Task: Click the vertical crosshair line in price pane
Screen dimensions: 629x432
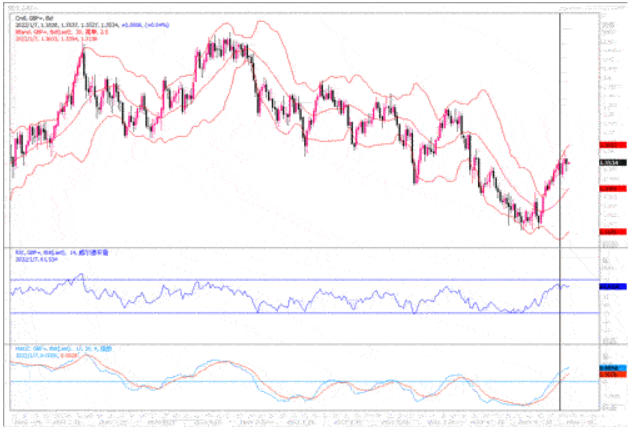Action: point(559,100)
